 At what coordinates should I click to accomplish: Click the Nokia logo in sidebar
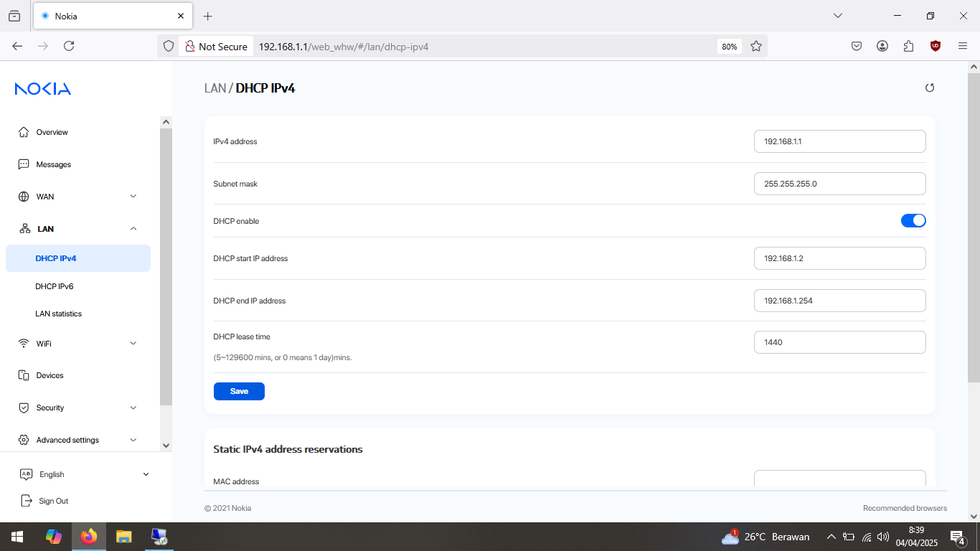click(43, 89)
